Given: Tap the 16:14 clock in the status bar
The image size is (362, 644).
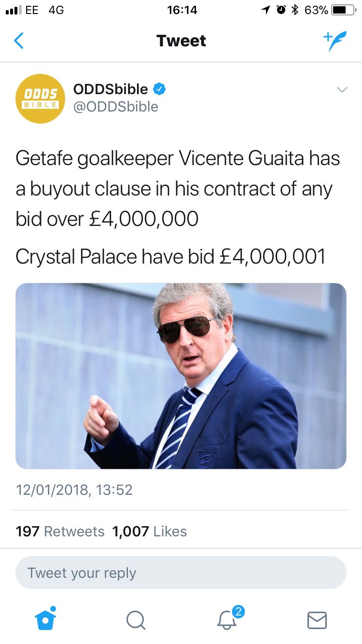Looking at the screenshot, I should click(182, 10).
